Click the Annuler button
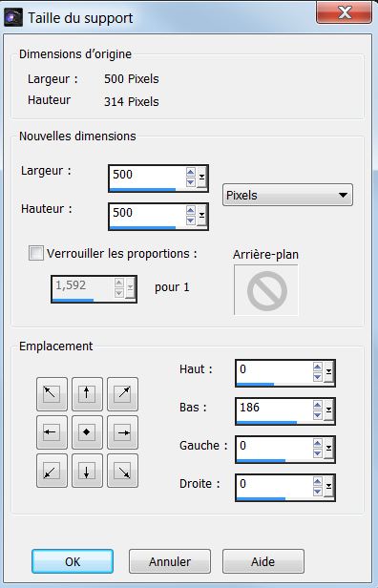 pyautogui.click(x=170, y=561)
